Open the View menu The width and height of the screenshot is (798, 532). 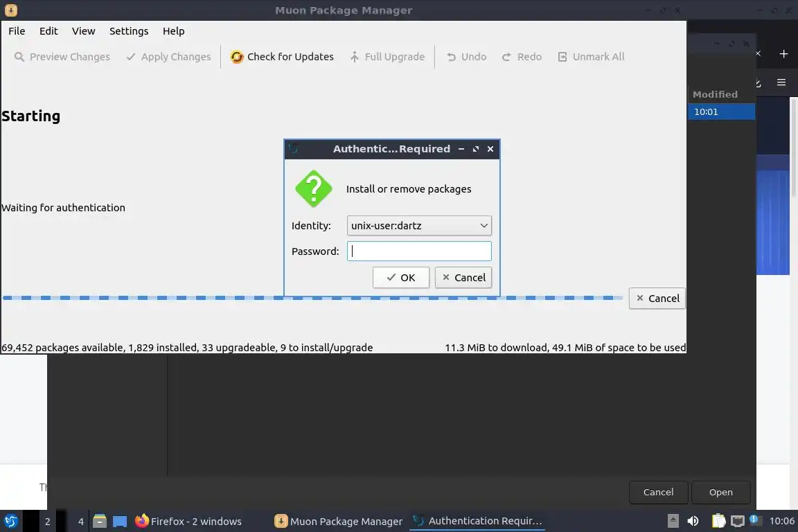click(x=83, y=31)
